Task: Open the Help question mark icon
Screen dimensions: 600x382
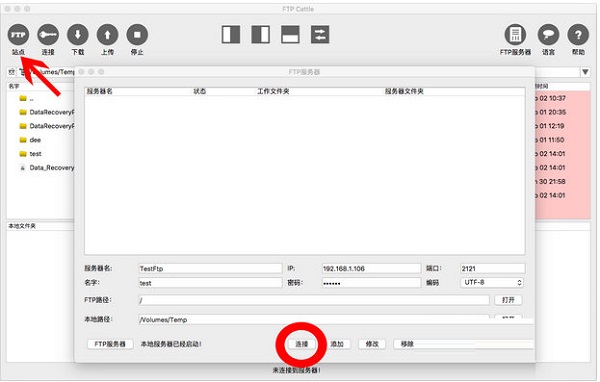Action: (578, 35)
